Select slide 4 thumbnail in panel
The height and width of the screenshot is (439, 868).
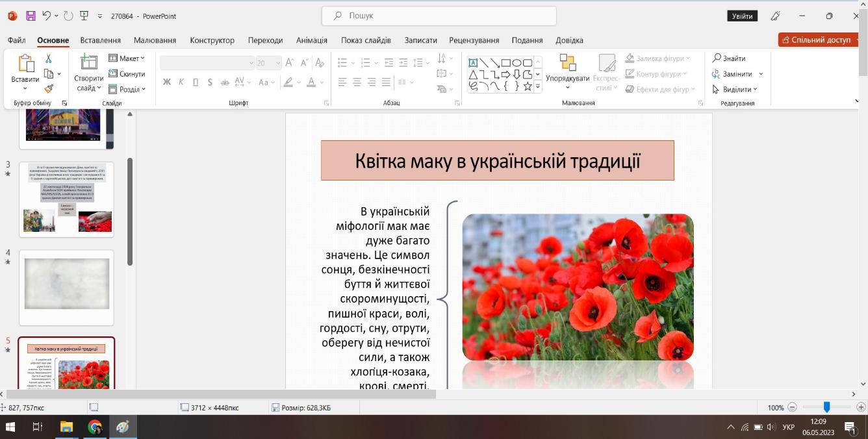pyautogui.click(x=66, y=286)
